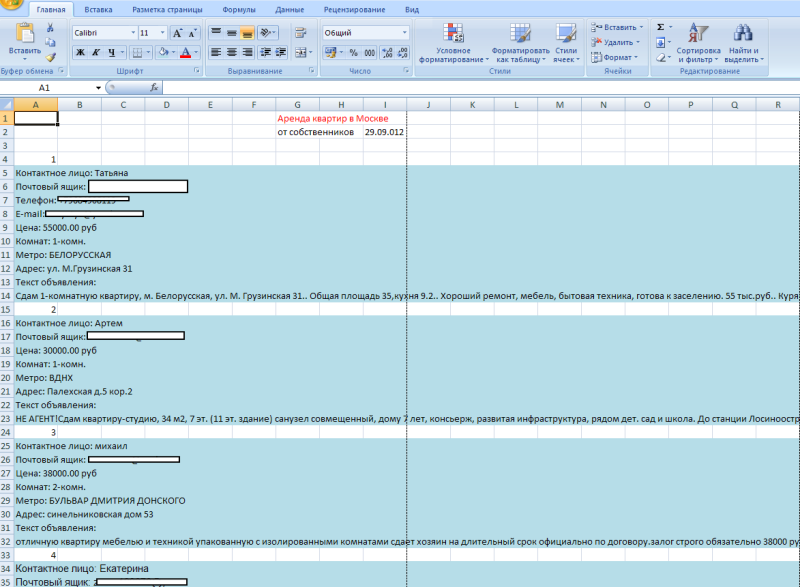The width and height of the screenshot is (800, 587).
Task: Decrease font size with the small A icon
Action: tap(192, 33)
